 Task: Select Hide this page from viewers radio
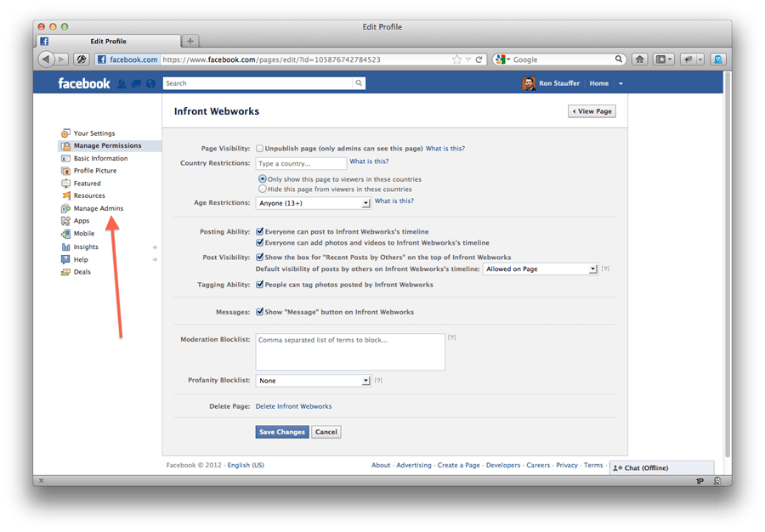[263, 189]
